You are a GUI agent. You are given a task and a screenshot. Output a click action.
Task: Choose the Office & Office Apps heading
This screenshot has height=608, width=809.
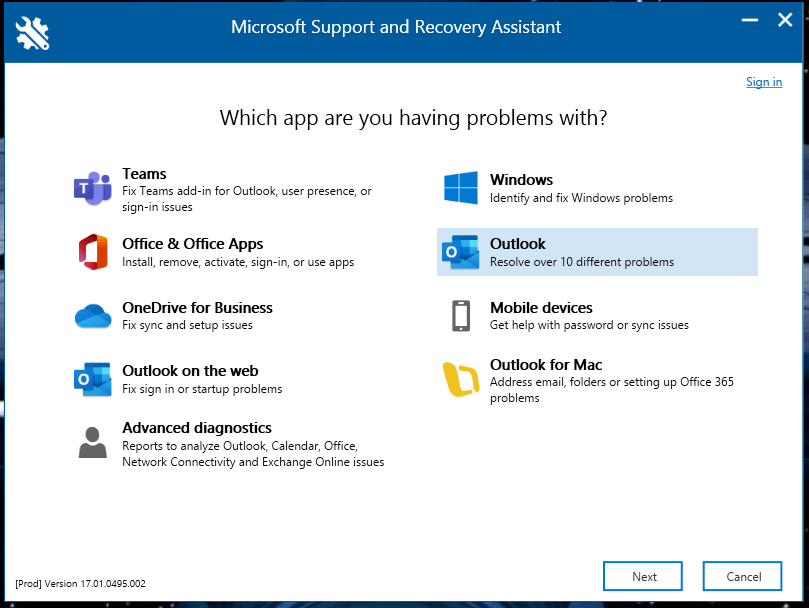192,244
